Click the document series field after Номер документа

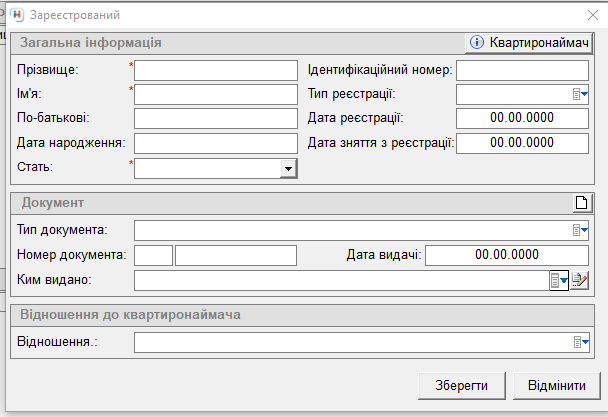pyautogui.click(x=153, y=255)
